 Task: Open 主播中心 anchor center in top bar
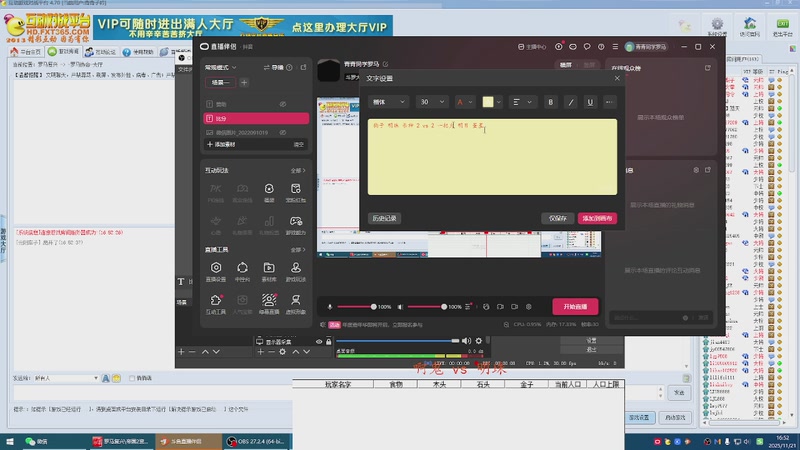(x=532, y=46)
